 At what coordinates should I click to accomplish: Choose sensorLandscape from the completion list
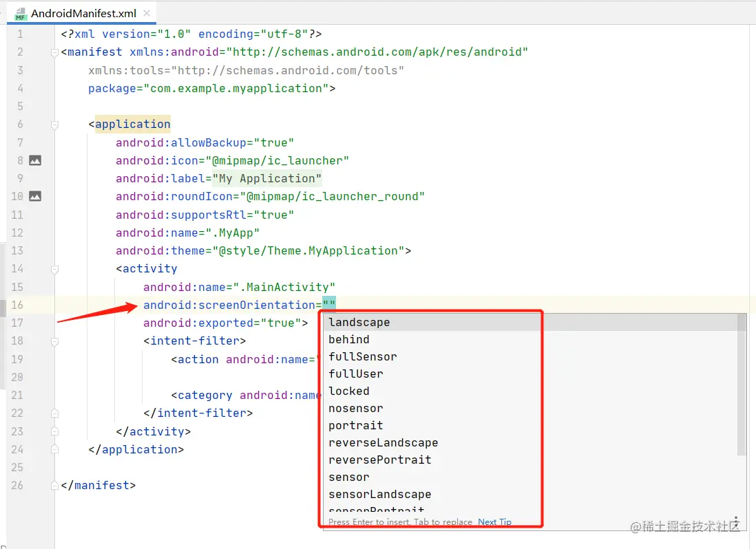pyautogui.click(x=530, y=495)
